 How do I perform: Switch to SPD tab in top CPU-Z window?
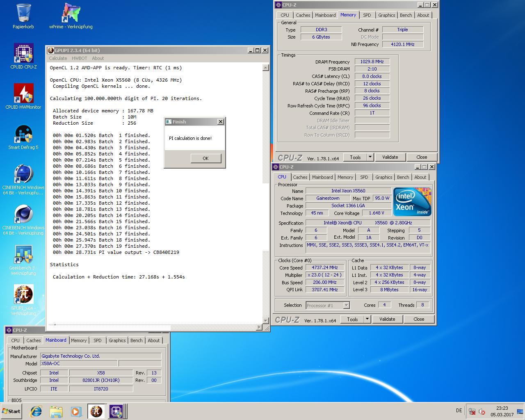(x=367, y=15)
